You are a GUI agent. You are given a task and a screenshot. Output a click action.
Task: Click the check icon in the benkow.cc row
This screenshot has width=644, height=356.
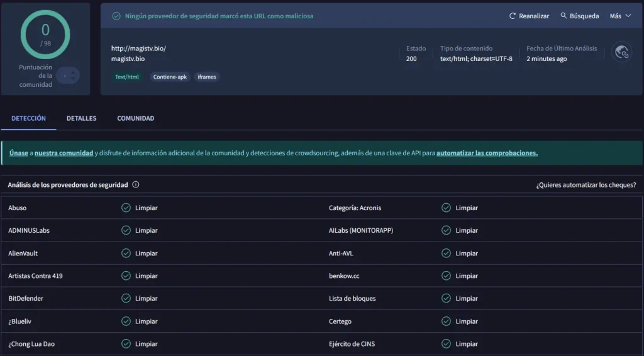click(446, 276)
